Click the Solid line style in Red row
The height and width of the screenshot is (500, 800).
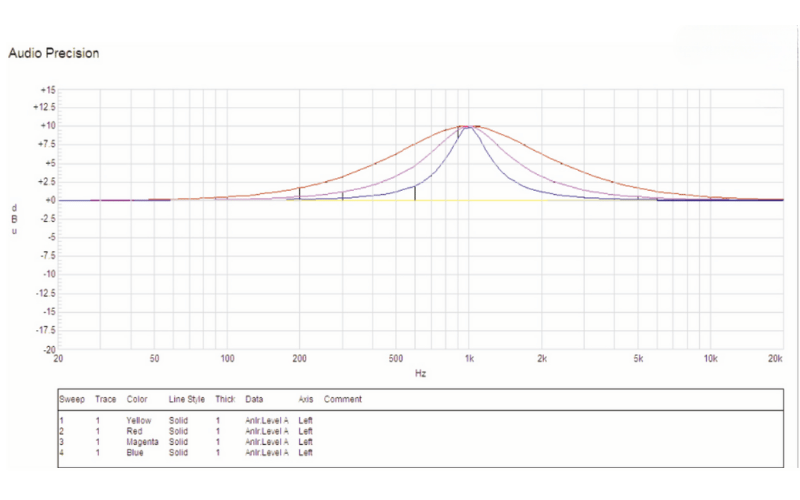(179, 431)
